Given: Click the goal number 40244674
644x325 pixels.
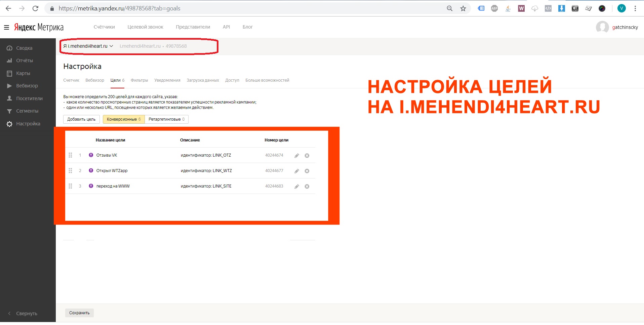Looking at the screenshot, I should [x=274, y=155].
